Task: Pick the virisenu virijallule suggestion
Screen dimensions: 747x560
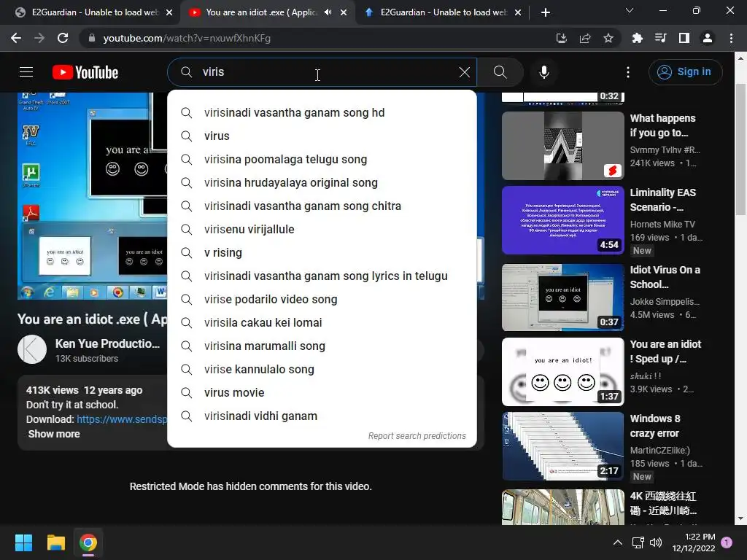Action: coord(322,229)
